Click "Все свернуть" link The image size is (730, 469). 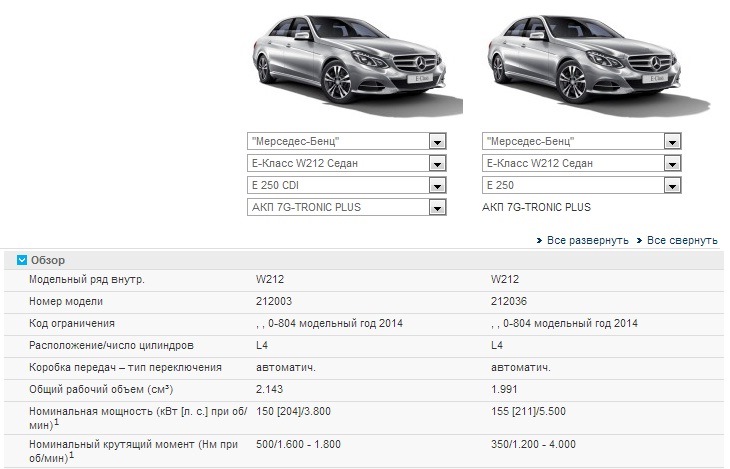[x=682, y=240]
